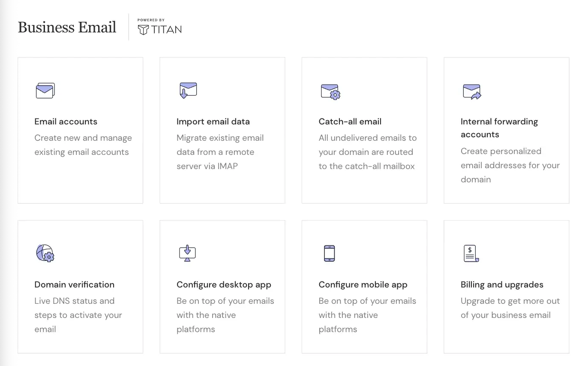Go to Domain verification title
This screenshot has width=588, height=366.
(x=74, y=284)
